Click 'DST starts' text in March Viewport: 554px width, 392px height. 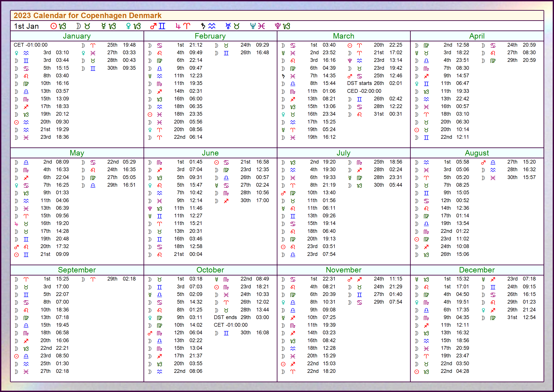pyautogui.click(x=360, y=83)
